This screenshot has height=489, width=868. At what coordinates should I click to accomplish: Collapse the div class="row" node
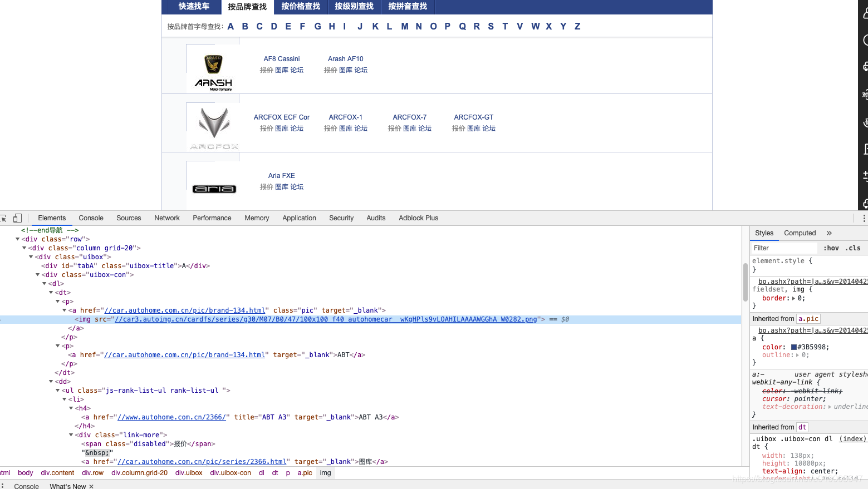17,239
